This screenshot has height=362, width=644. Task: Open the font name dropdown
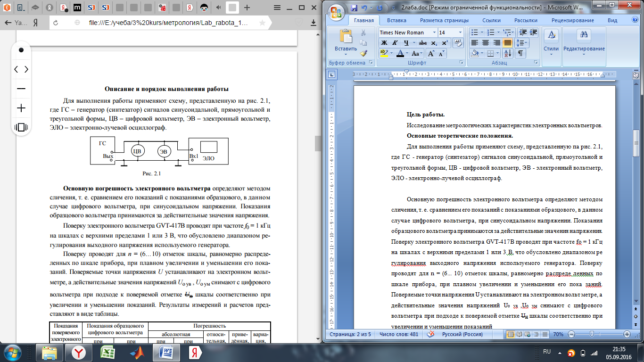434,33
